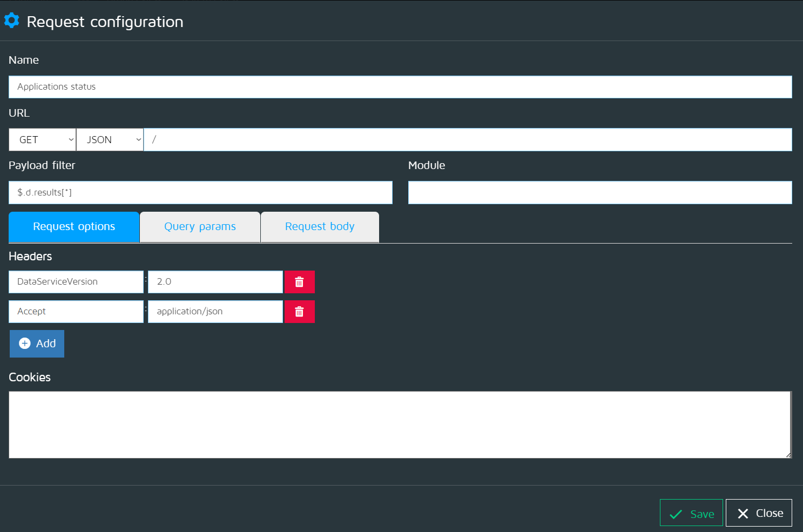Click the 2.0 header value field
The width and height of the screenshot is (803, 532).
[x=215, y=282]
